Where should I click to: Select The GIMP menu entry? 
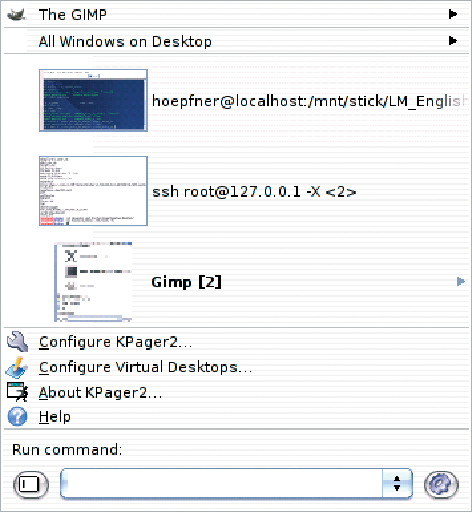pyautogui.click(x=236, y=14)
